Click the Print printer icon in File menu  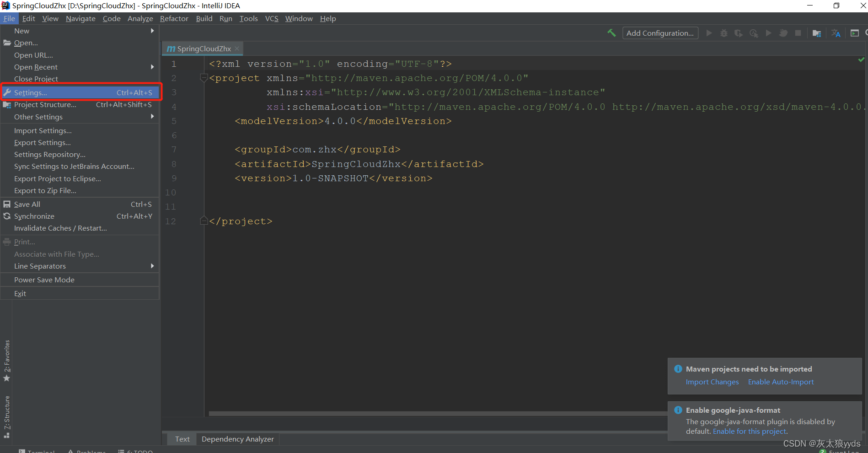point(7,242)
